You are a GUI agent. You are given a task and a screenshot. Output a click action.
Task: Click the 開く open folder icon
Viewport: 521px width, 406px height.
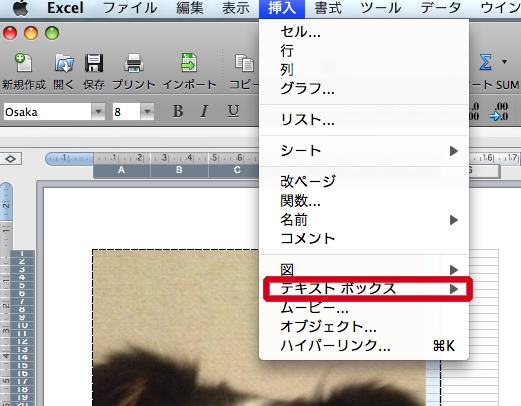tap(64, 63)
